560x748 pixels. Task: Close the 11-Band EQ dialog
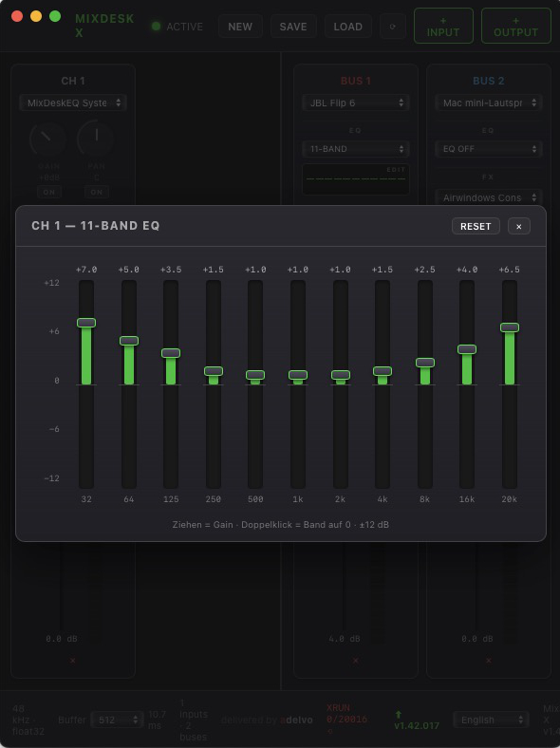tap(519, 226)
